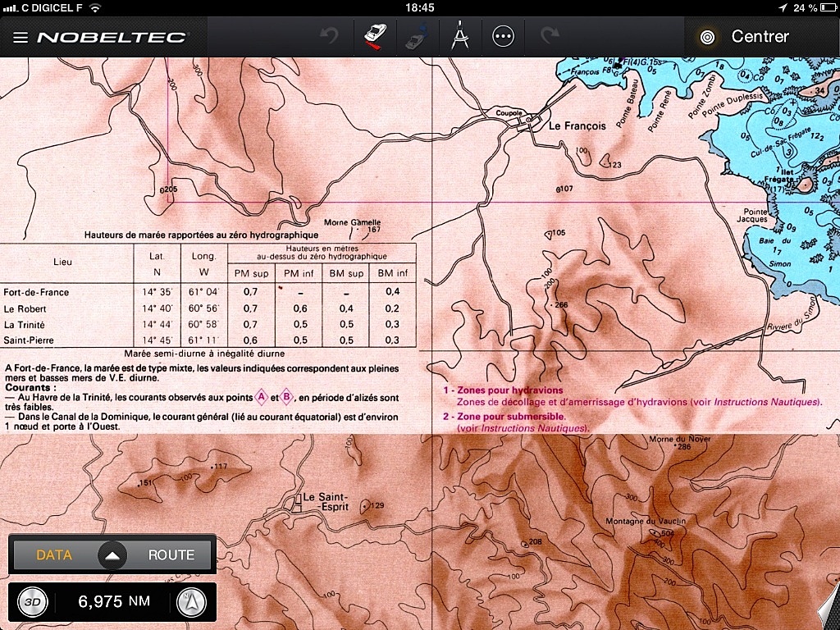Tap the undo arrow in toolbar
Screen dimensions: 840x630
point(329,36)
